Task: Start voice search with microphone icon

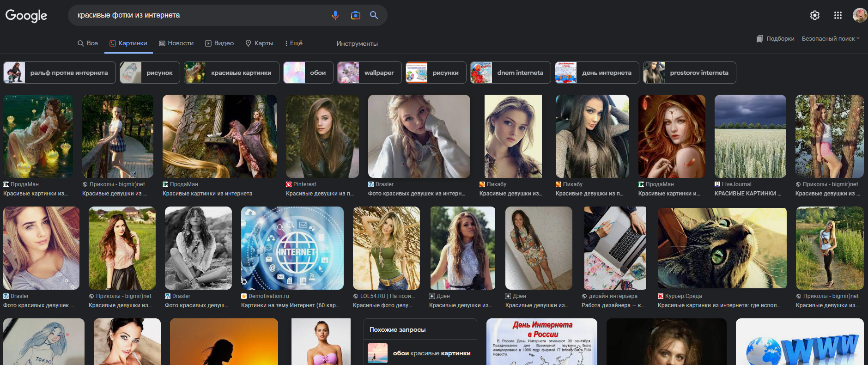Action: tap(335, 15)
